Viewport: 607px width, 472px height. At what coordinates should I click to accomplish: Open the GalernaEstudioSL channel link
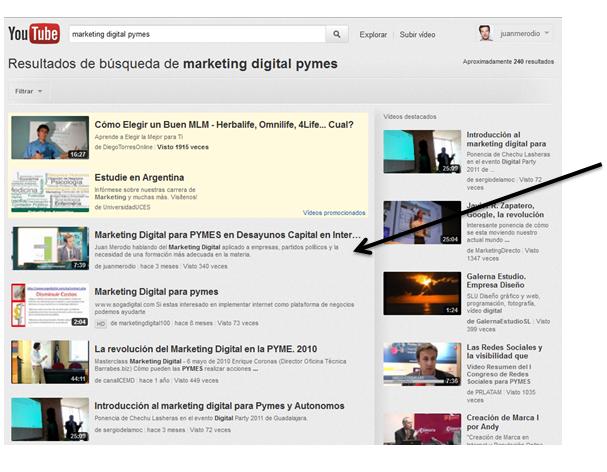[x=502, y=321]
